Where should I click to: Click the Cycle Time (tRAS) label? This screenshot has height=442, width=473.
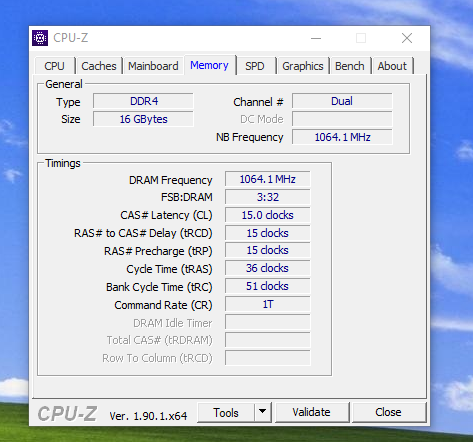(x=169, y=269)
